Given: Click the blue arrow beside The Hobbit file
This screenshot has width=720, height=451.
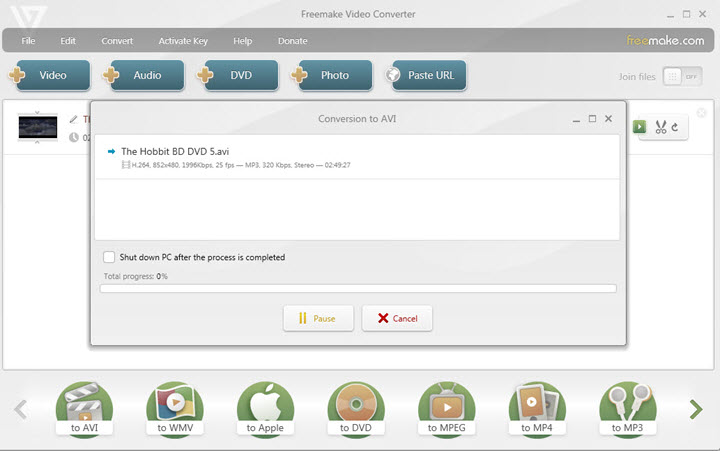Looking at the screenshot, I should point(111,151).
